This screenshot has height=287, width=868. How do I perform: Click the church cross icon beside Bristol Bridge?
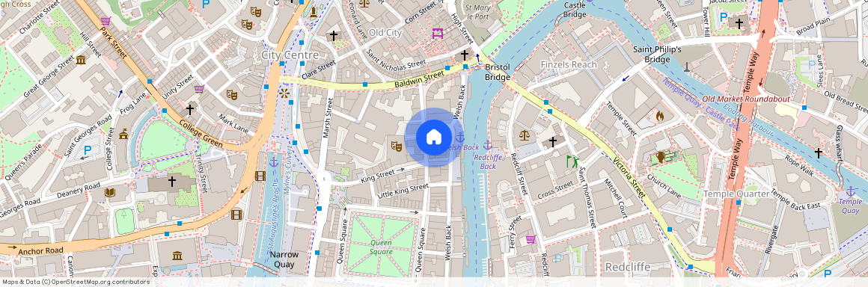465,55
